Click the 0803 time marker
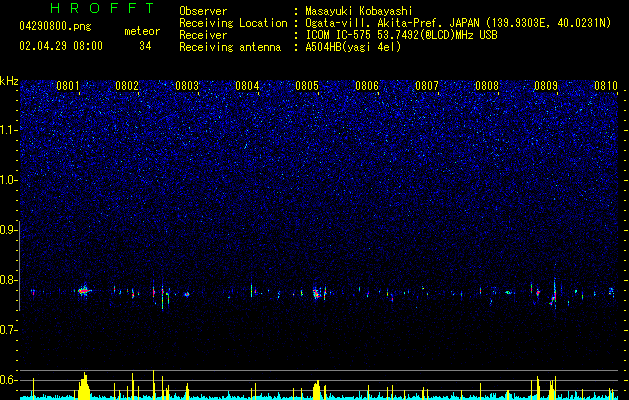Screen dimensions: 629x400 click(187, 86)
